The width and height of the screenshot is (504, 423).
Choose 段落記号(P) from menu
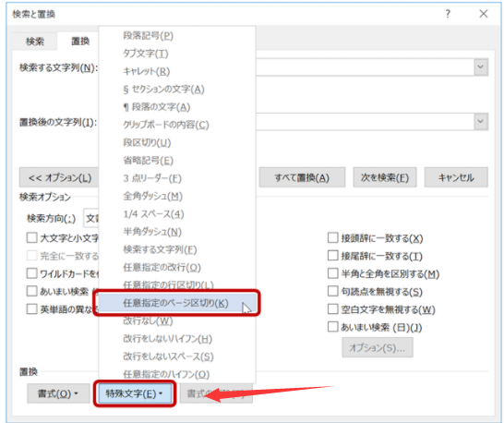click(x=177, y=35)
